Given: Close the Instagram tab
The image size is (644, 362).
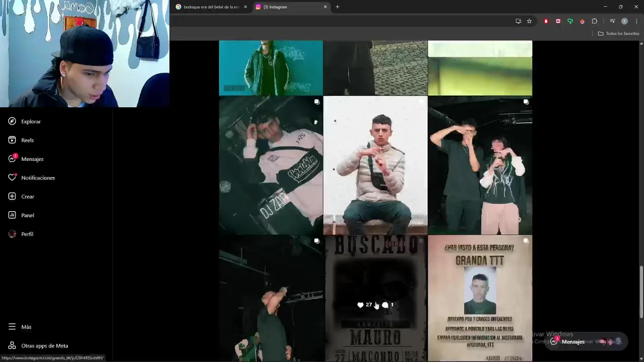Looking at the screenshot, I should [325, 7].
